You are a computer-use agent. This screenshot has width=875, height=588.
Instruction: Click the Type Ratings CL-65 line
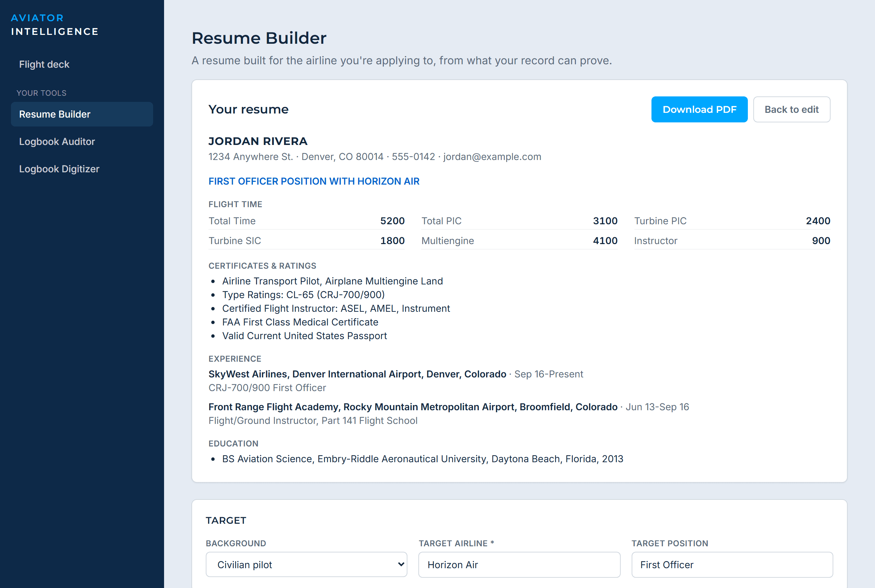[x=303, y=295]
